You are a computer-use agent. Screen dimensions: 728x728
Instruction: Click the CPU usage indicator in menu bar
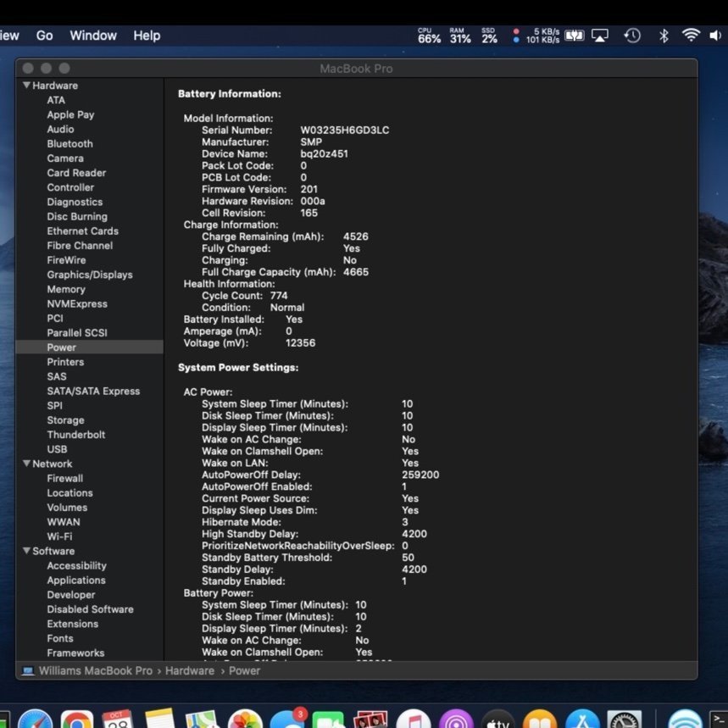(x=429, y=36)
